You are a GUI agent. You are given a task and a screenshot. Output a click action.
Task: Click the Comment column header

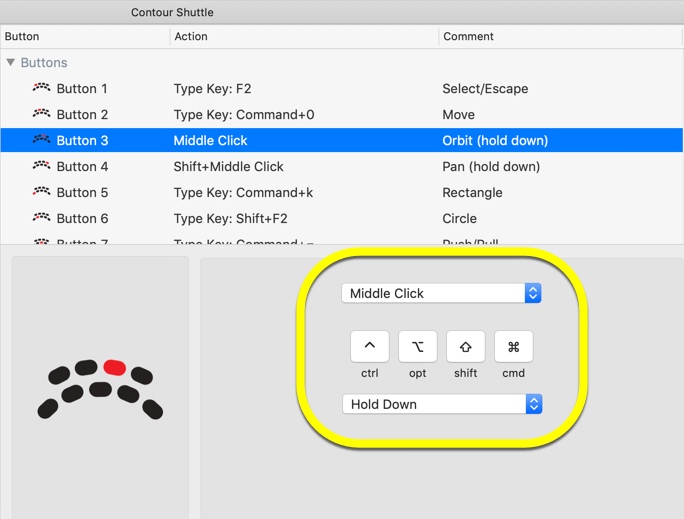coord(468,36)
